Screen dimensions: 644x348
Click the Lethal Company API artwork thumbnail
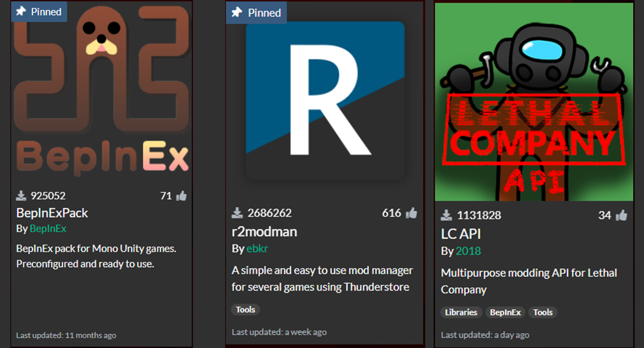pyautogui.click(x=534, y=102)
